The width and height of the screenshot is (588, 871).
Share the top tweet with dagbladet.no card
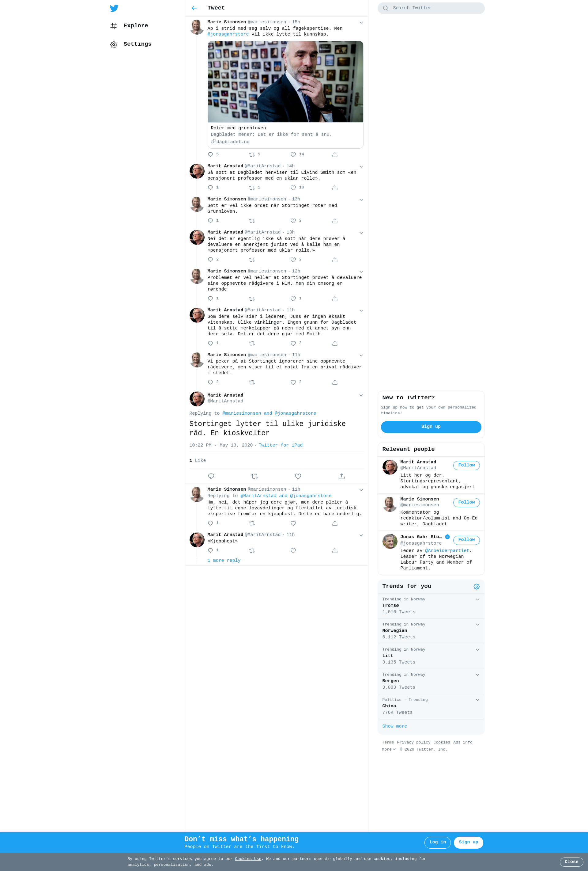335,155
